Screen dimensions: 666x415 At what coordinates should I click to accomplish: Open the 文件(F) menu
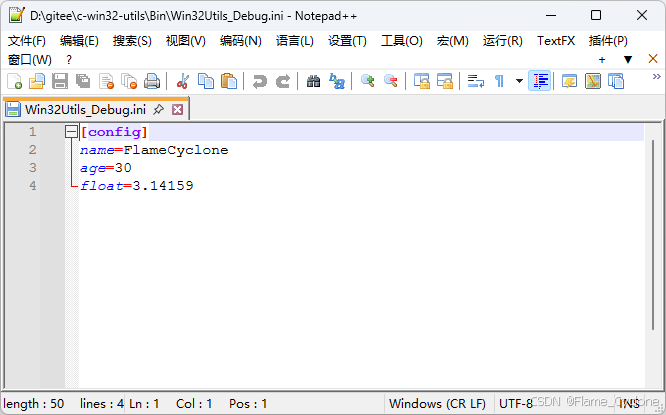[x=27, y=41]
